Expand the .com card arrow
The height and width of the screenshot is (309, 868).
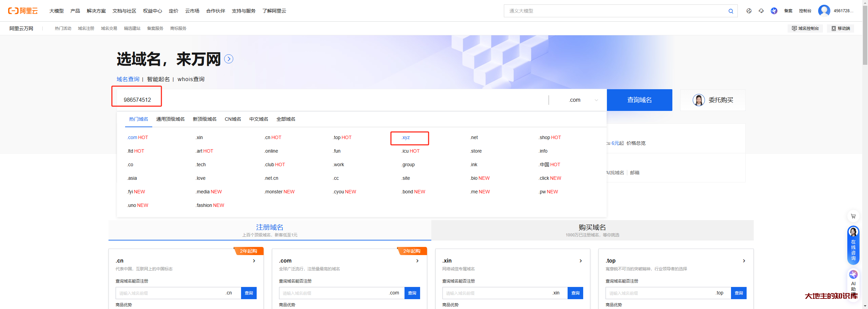tap(417, 261)
